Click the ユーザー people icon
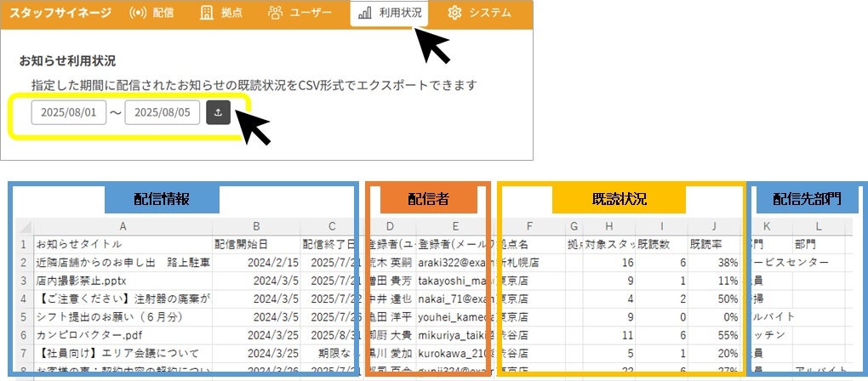This screenshot has width=868, height=381. [x=275, y=13]
